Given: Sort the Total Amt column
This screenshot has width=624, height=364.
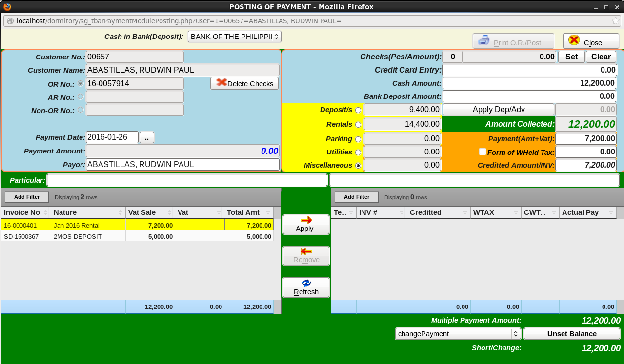Looking at the screenshot, I should (x=269, y=212).
